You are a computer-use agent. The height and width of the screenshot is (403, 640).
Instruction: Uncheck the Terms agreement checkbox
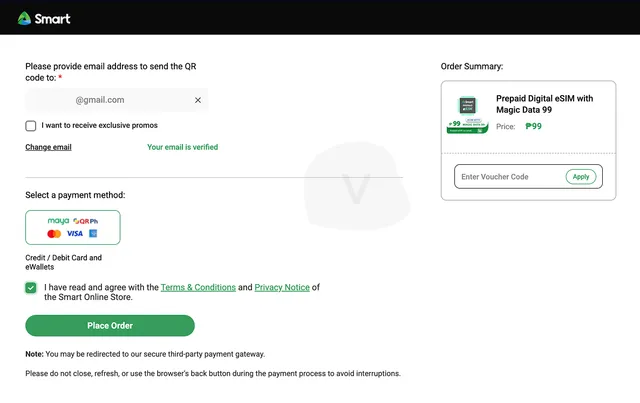pos(31,288)
